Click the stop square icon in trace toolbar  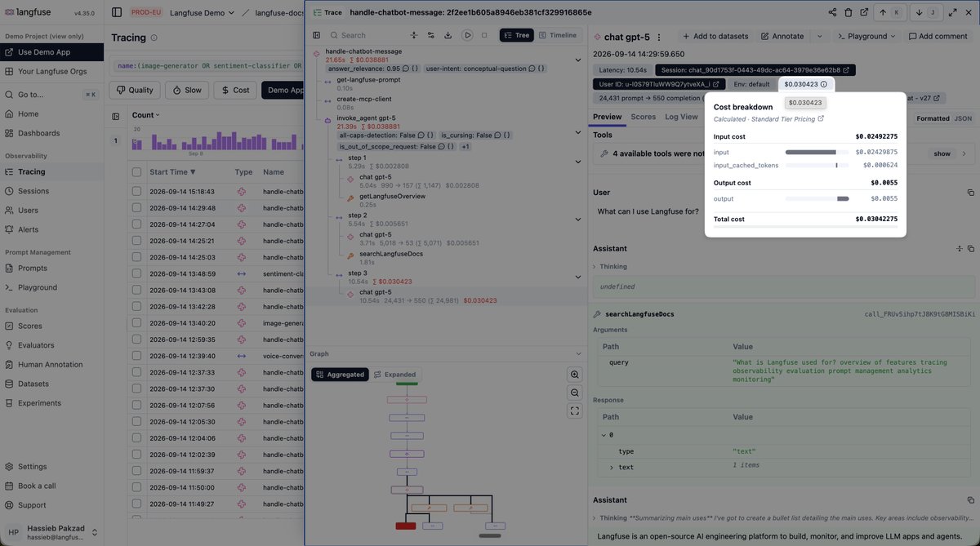(x=484, y=35)
